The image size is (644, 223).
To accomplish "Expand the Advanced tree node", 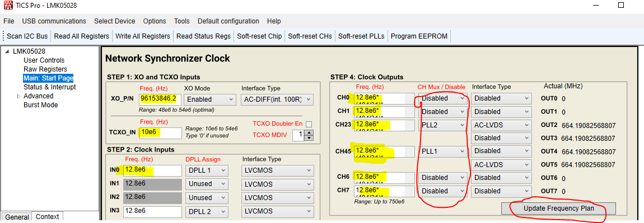I will [x=18, y=96].
